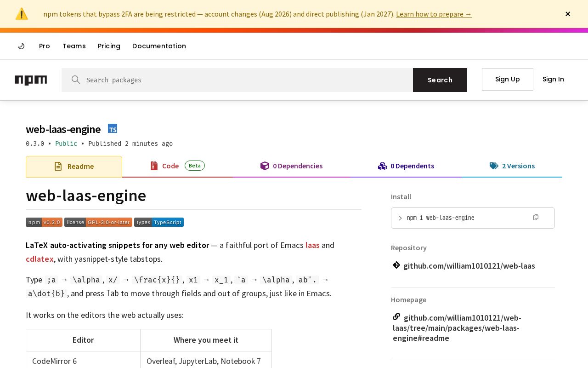Click the warning triangle icon in banner
The image size is (588, 368).
point(22,14)
